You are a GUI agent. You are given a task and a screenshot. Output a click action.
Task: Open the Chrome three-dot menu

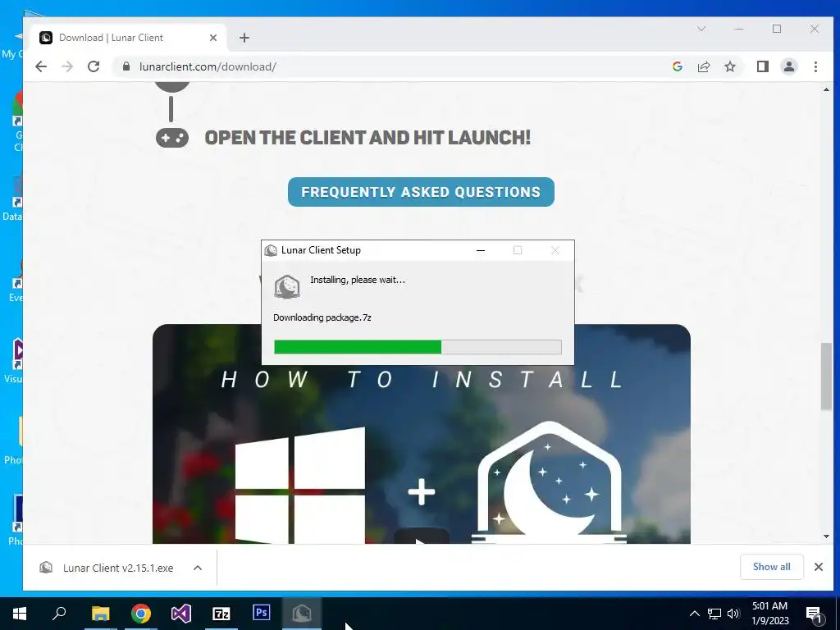tap(815, 66)
